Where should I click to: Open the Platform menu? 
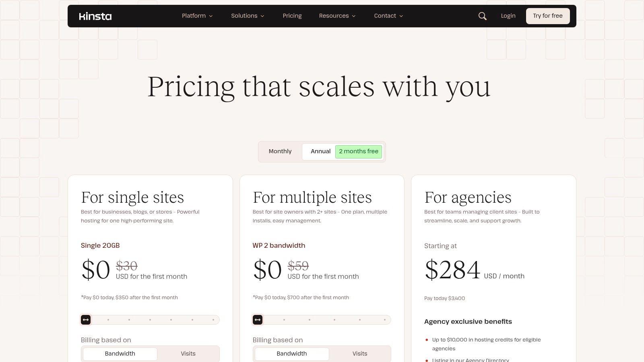pyautogui.click(x=194, y=16)
